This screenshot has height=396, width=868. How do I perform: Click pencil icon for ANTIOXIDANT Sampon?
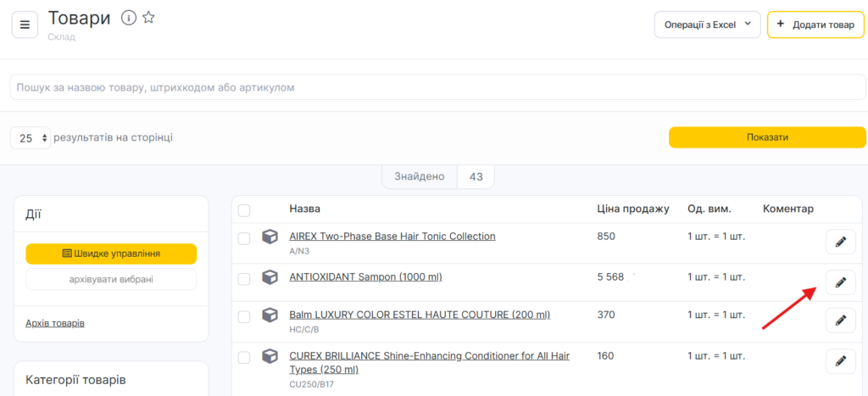click(840, 282)
